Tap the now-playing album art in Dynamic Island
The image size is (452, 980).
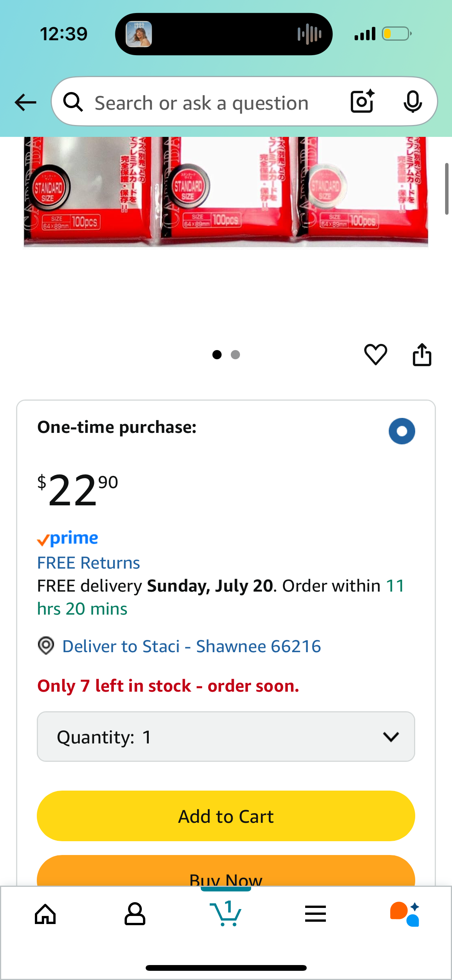[x=139, y=34]
